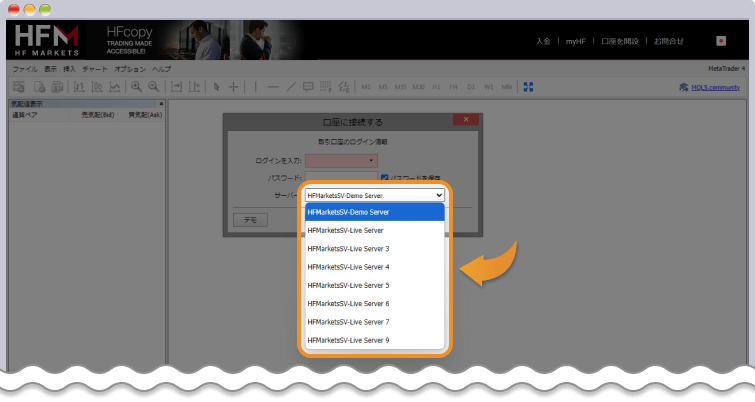Choose HFMarketsSV-Live Server 7
The height and width of the screenshot is (402, 755).
point(375,322)
